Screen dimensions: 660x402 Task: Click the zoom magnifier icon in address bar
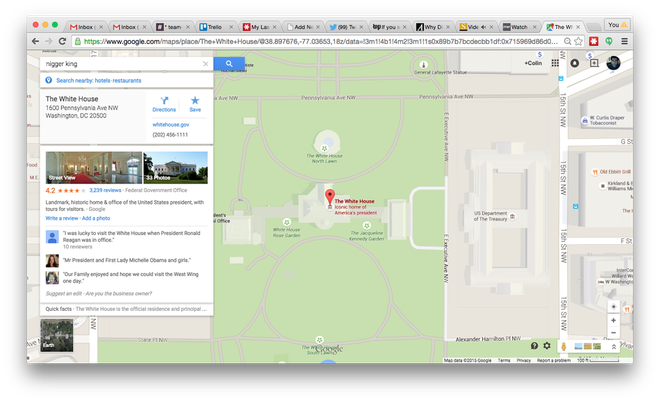click(567, 41)
